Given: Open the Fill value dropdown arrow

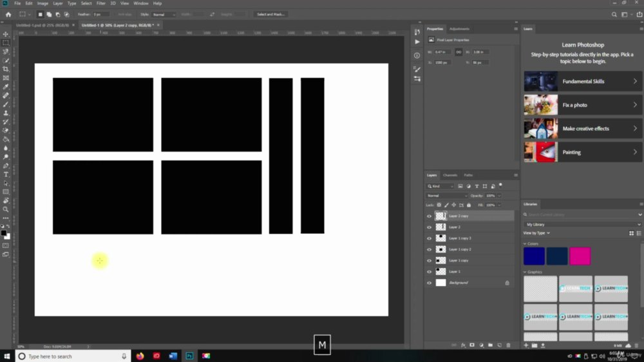Looking at the screenshot, I should tap(500, 205).
